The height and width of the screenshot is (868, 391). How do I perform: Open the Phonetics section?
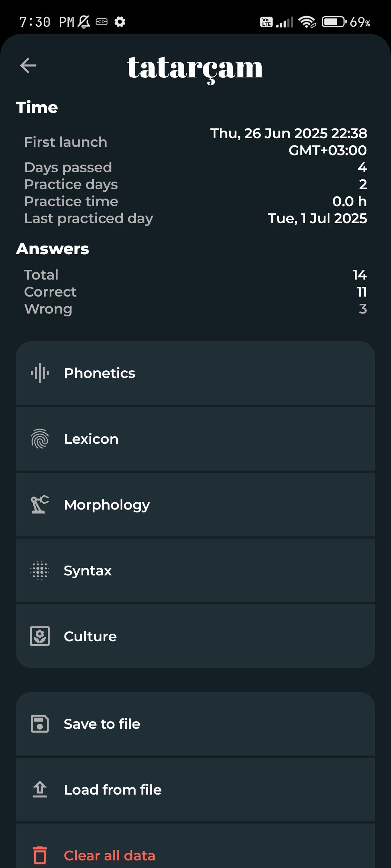click(x=195, y=373)
